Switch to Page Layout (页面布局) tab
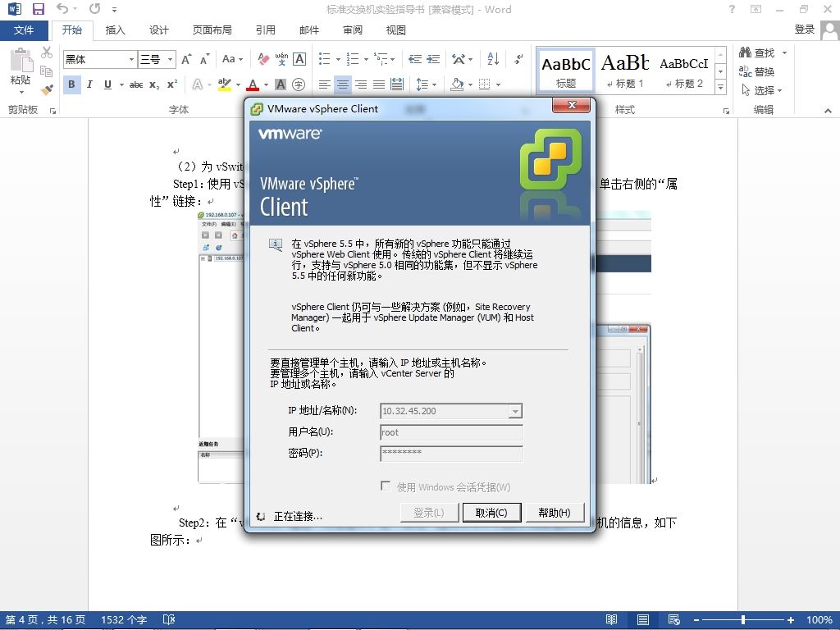This screenshot has width=840, height=630. coord(212,30)
